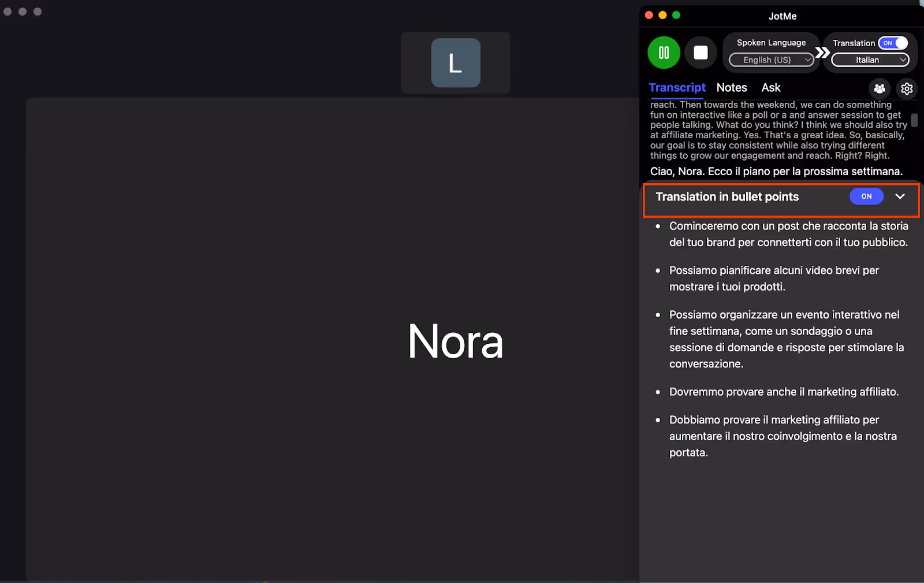Close the JotMe window
The image size is (924, 583).
[649, 16]
